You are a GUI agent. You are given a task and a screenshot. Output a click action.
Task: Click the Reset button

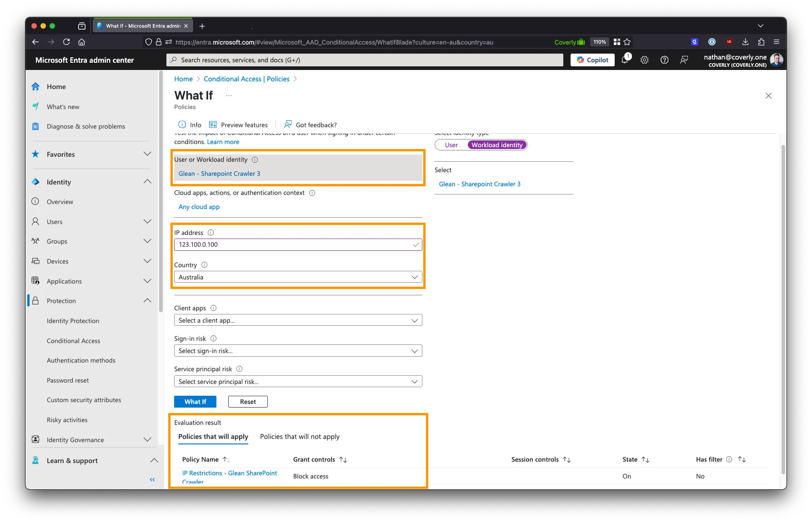coord(248,401)
